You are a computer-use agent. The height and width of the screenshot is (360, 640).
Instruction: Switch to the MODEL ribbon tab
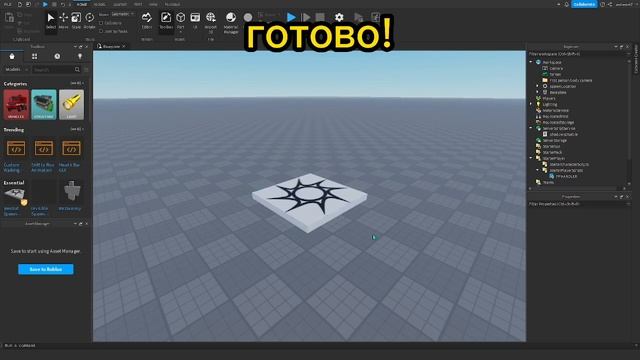(99, 4)
